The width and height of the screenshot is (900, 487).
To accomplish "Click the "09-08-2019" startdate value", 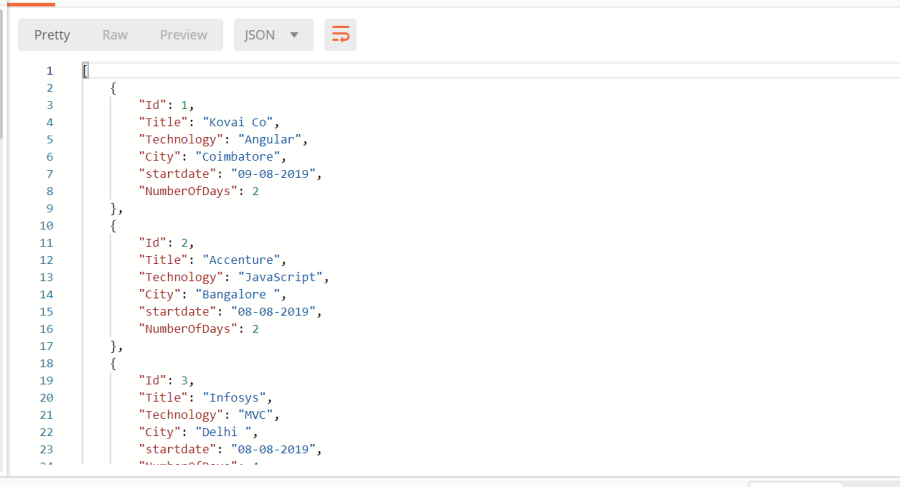I will pyautogui.click(x=275, y=173).
